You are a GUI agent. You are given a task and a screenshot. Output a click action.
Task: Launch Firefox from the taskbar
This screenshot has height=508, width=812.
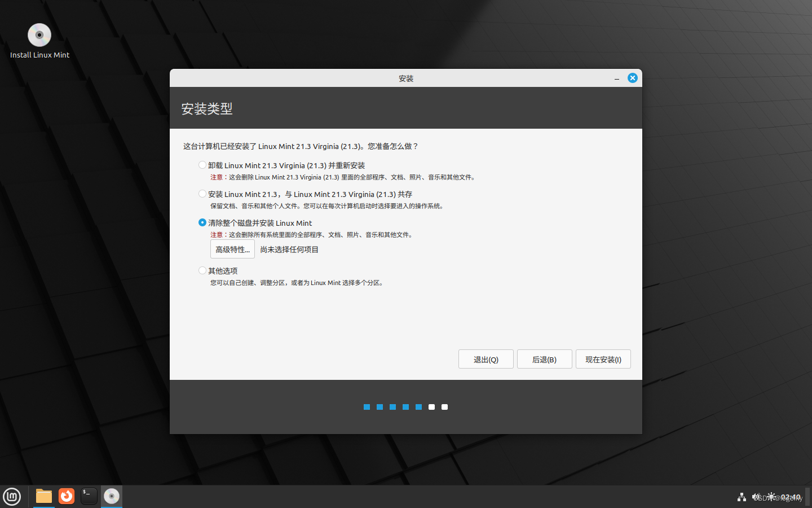coord(67,496)
